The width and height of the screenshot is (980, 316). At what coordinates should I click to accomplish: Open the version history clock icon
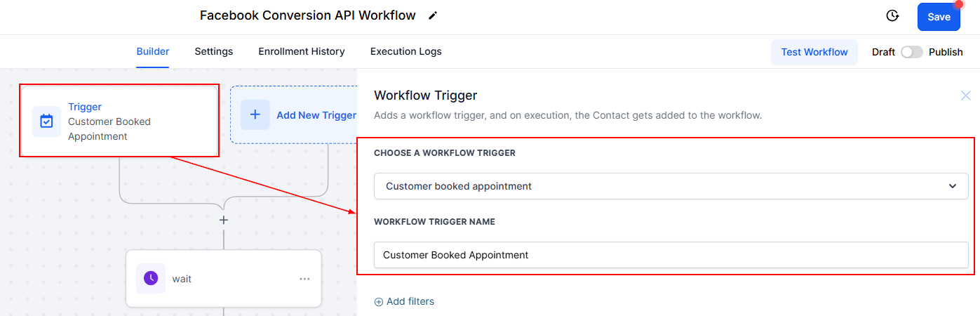(x=892, y=16)
